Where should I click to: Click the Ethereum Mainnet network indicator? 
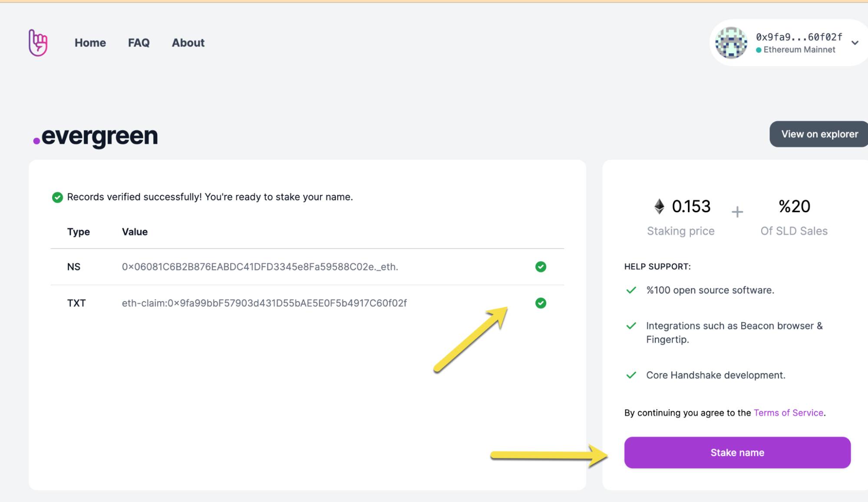tap(795, 50)
